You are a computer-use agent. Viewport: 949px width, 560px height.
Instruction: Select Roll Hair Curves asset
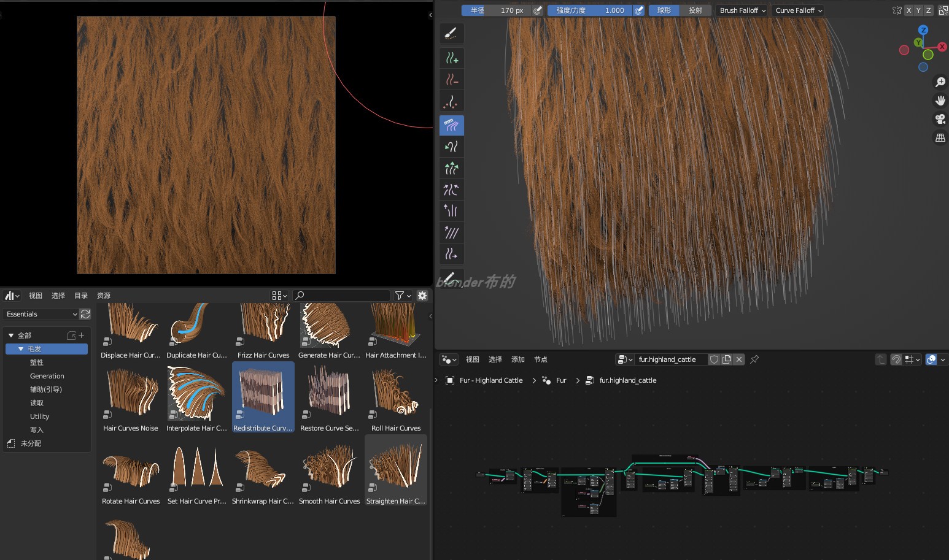coord(396,399)
